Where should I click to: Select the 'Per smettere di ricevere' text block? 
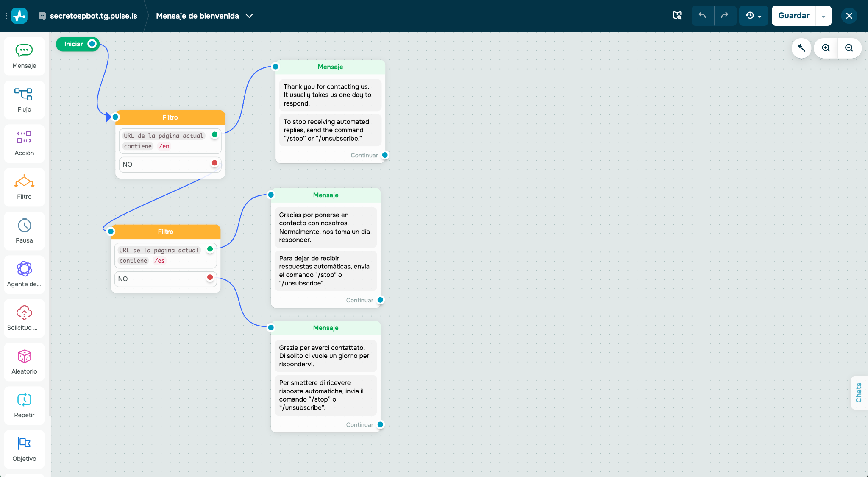(x=325, y=395)
